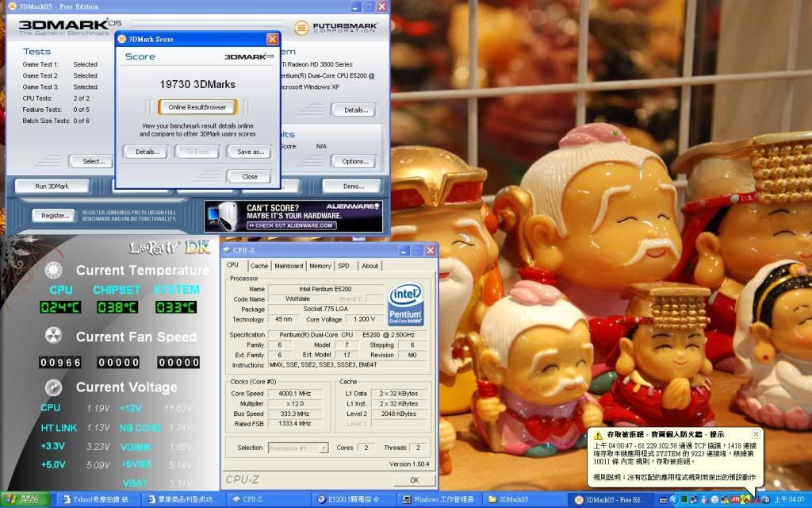Switch to the CPU tab in CPU-Z
812x508 pixels.
click(x=233, y=265)
